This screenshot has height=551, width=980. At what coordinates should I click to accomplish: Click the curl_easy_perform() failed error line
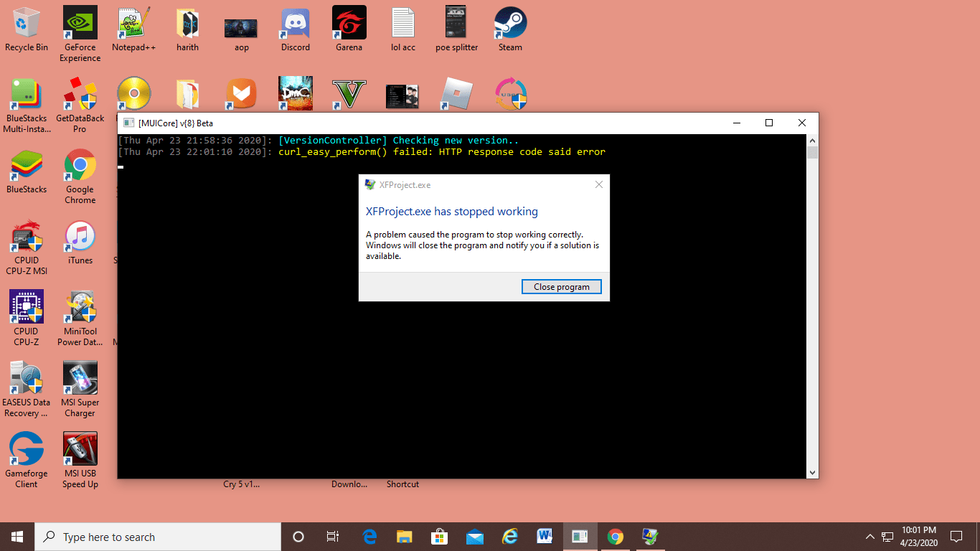pyautogui.click(x=441, y=152)
